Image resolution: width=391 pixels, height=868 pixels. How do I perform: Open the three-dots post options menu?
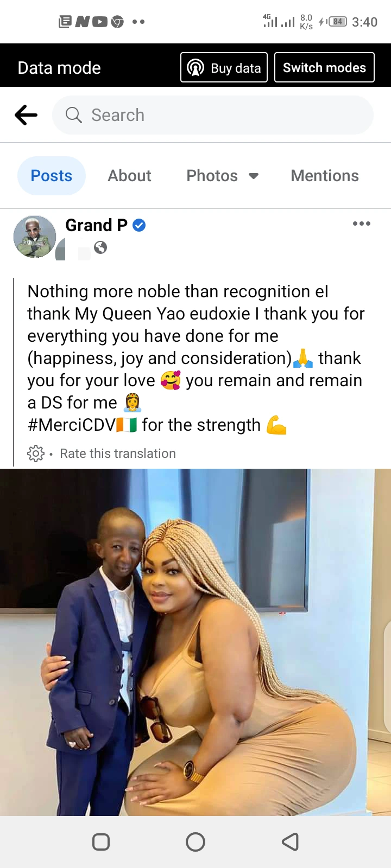tap(362, 224)
